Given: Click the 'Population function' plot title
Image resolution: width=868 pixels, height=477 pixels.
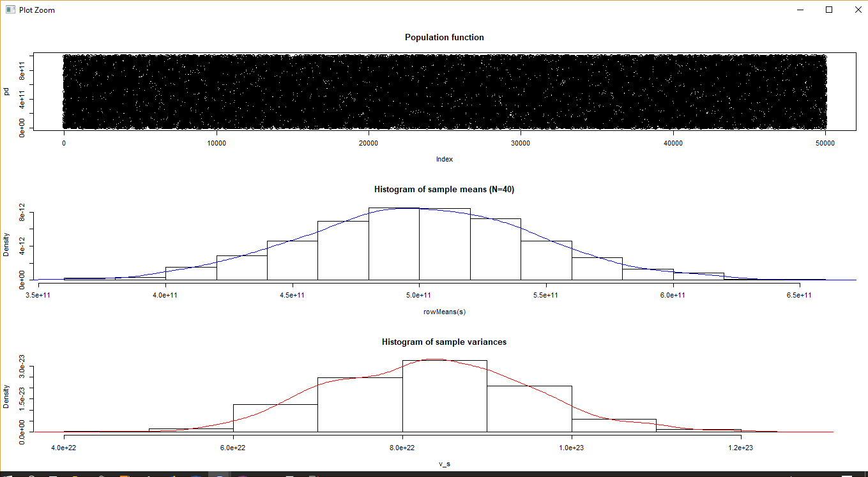Looking at the screenshot, I should [445, 38].
